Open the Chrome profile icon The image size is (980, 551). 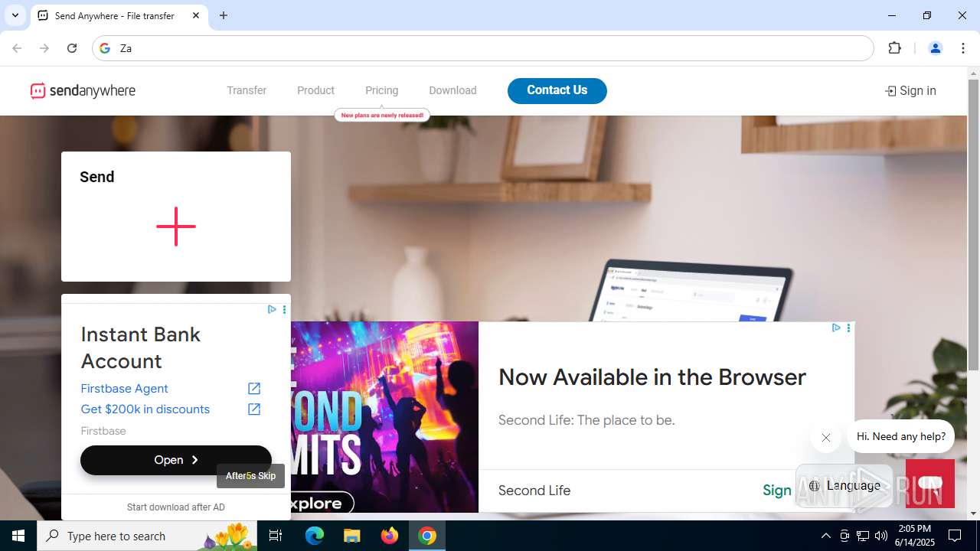935,48
